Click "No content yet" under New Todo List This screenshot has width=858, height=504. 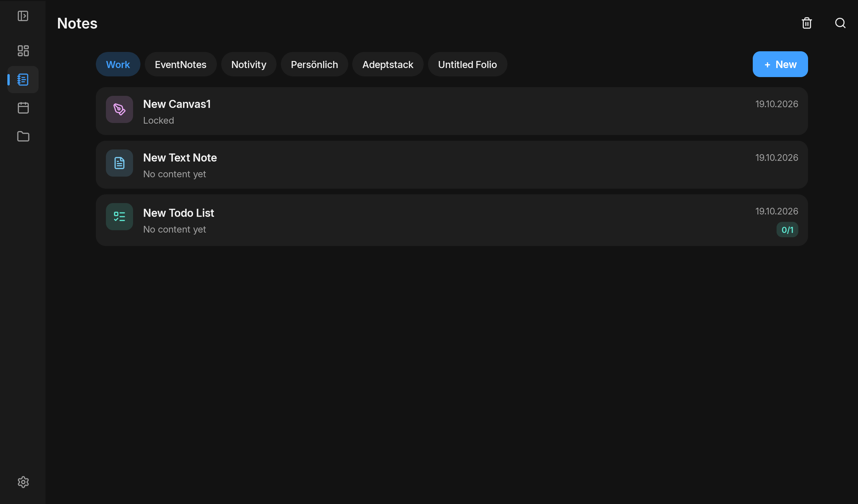click(x=174, y=229)
